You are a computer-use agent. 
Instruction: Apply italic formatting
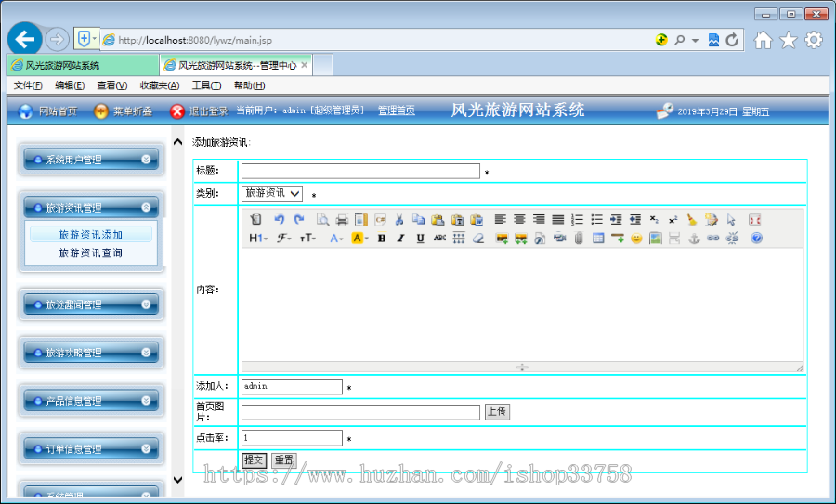click(401, 238)
